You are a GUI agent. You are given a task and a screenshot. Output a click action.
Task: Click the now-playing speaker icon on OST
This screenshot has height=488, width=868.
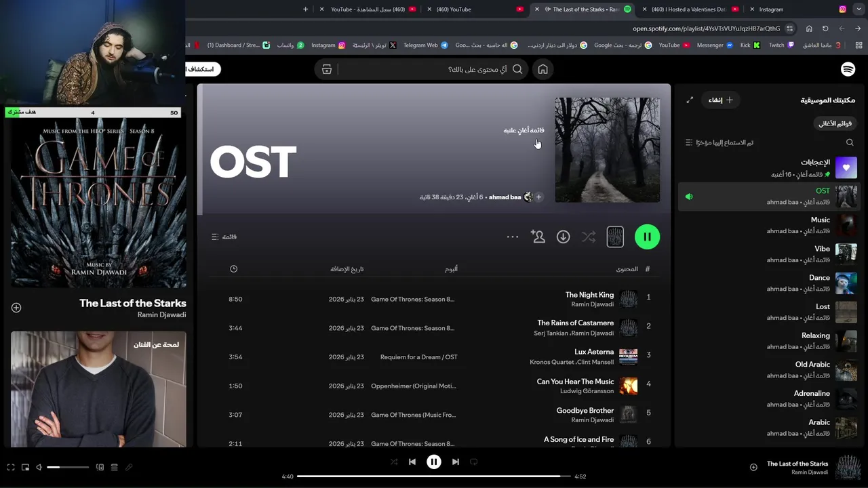tap(689, 197)
